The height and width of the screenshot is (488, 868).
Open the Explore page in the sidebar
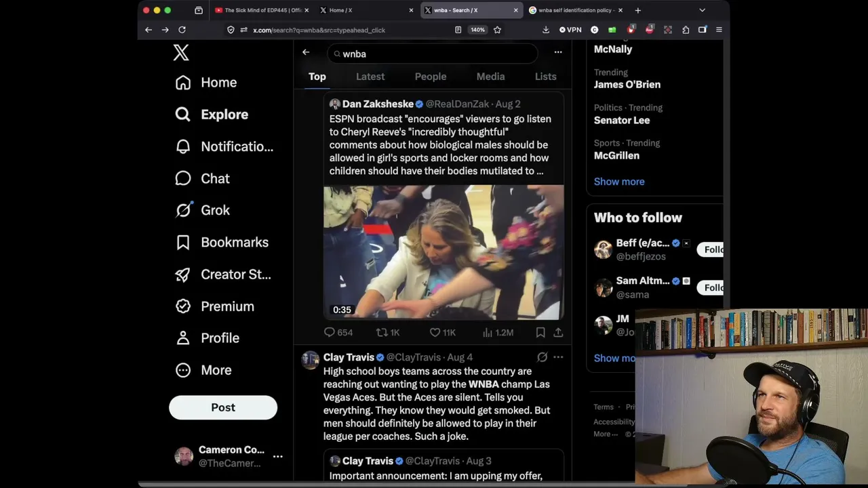(212, 115)
